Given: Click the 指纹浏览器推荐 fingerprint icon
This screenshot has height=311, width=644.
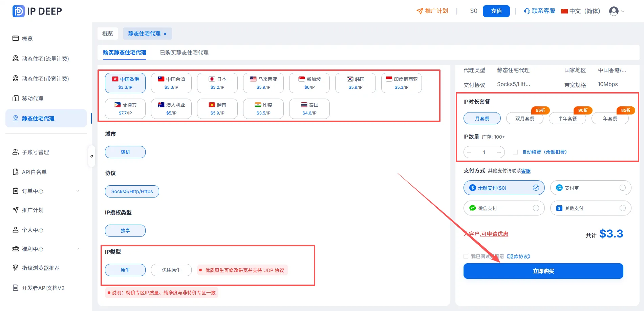Looking at the screenshot, I should coord(16,268).
